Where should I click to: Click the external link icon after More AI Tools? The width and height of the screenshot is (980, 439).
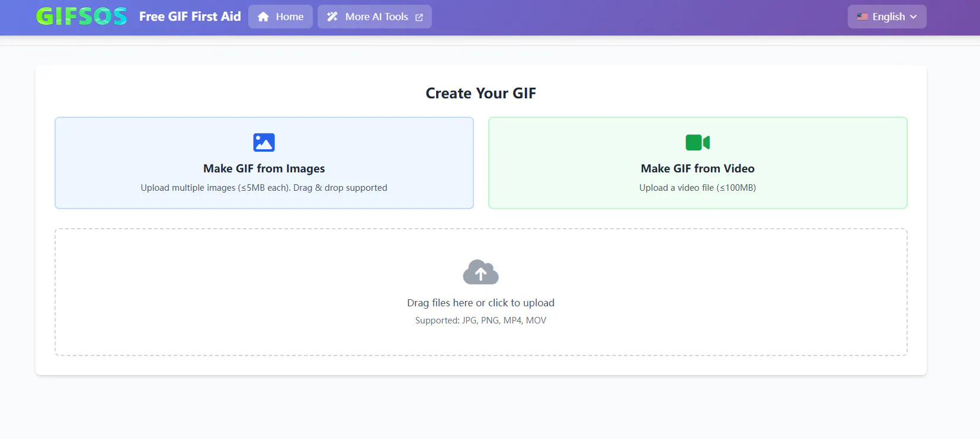[x=419, y=17]
